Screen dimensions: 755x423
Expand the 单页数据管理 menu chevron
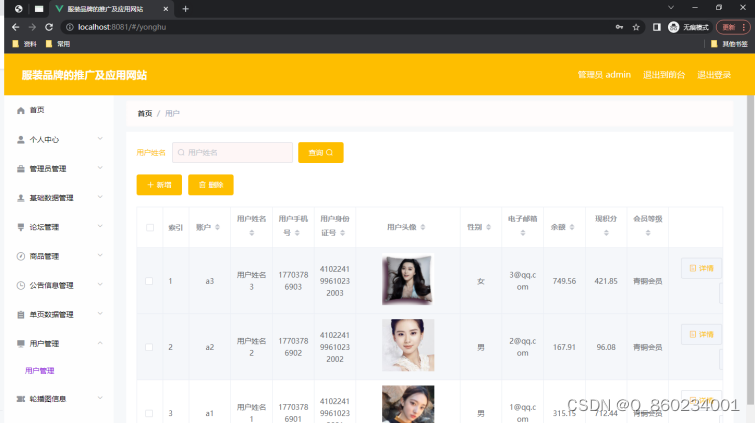[100, 314]
